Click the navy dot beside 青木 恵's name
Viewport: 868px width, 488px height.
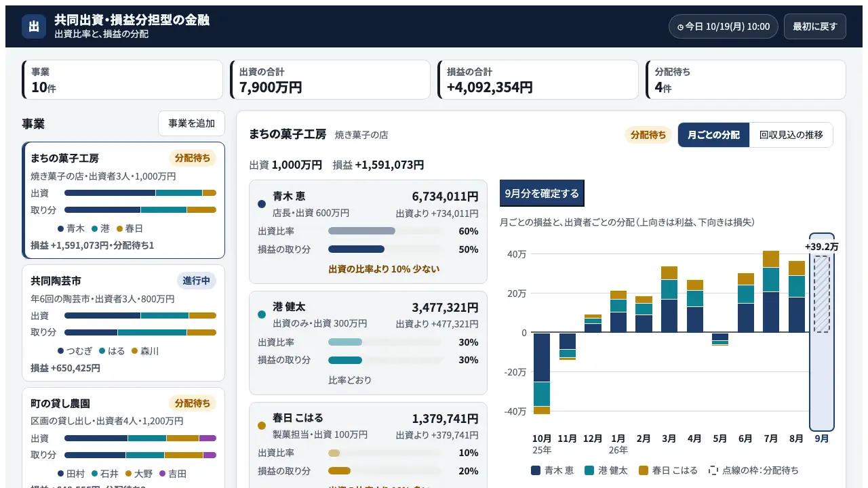tap(262, 203)
